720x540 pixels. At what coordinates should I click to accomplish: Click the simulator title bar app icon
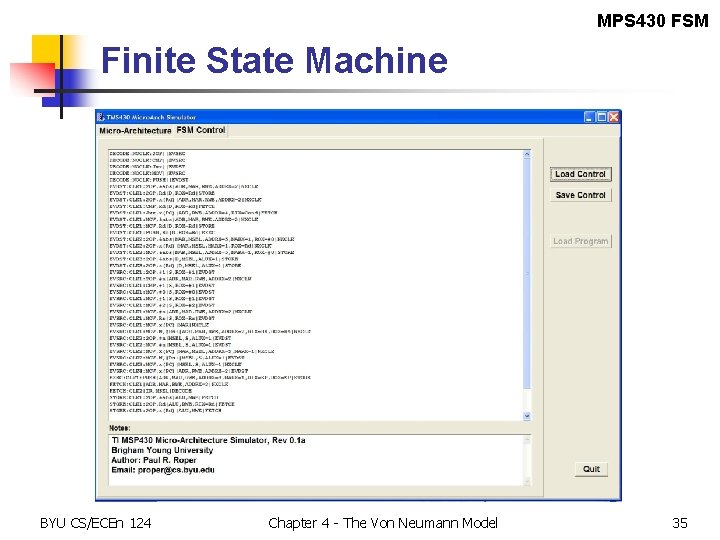click(x=101, y=117)
